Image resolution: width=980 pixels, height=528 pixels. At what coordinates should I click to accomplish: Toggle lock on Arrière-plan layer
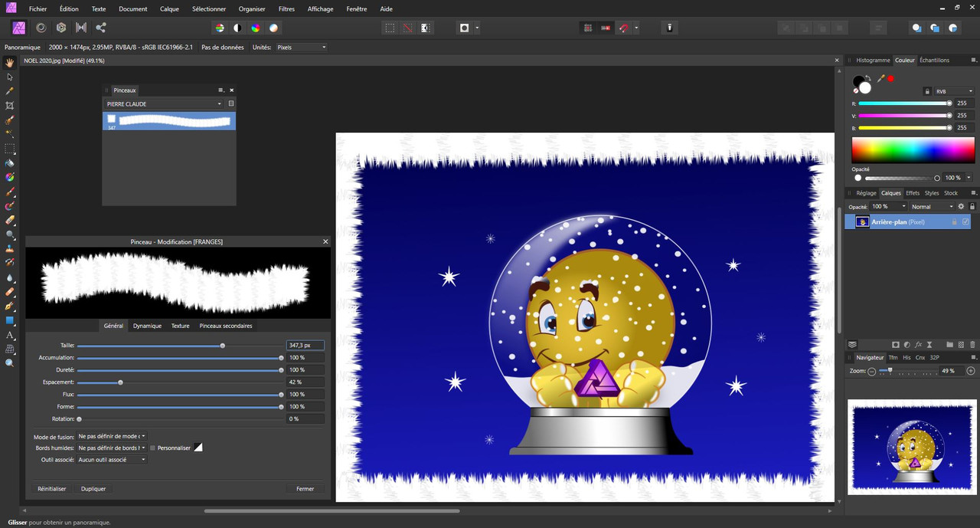pyautogui.click(x=954, y=221)
